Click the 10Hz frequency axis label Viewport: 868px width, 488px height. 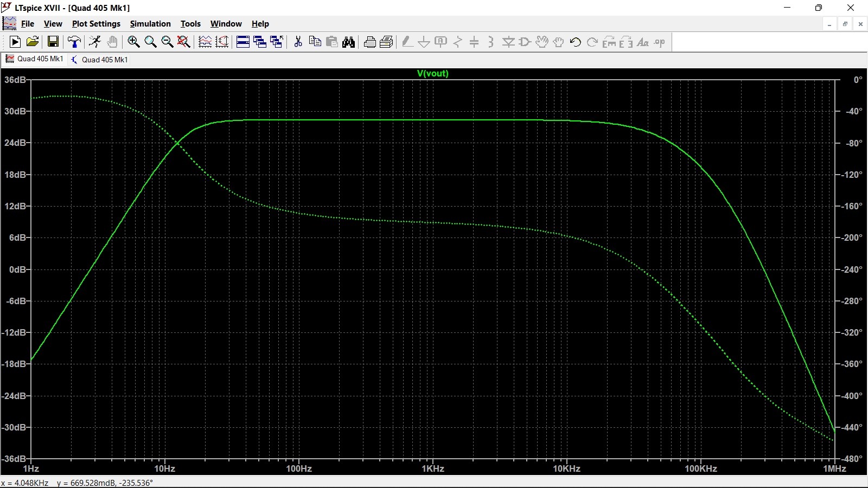coord(164,469)
